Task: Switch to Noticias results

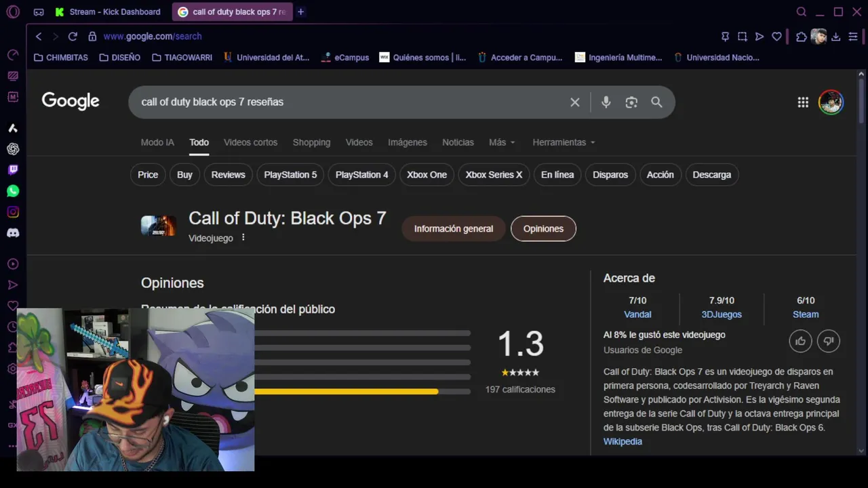Action: [458, 142]
